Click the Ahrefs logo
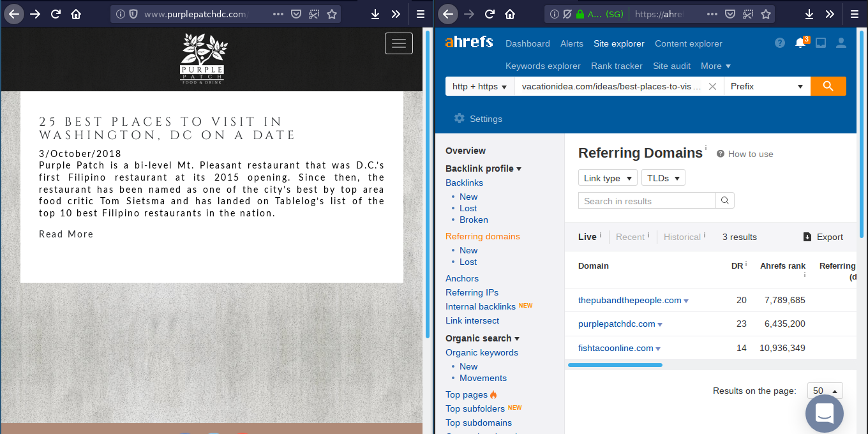 pyautogui.click(x=469, y=43)
